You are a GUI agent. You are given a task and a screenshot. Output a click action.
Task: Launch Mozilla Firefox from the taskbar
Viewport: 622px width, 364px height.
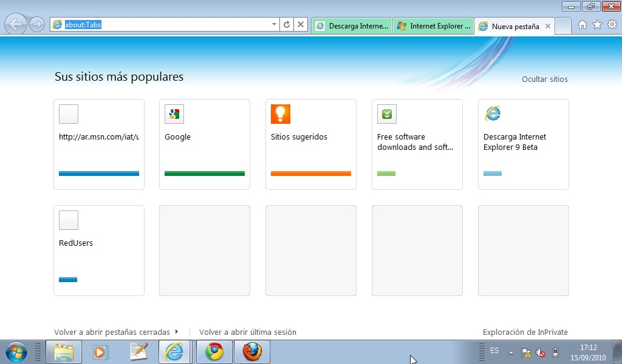(252, 352)
